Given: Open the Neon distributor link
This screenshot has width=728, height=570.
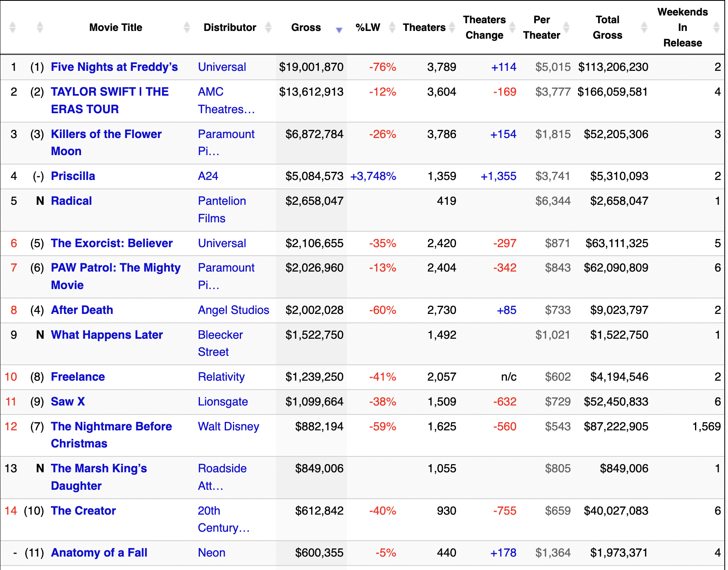Looking at the screenshot, I should tap(211, 552).
